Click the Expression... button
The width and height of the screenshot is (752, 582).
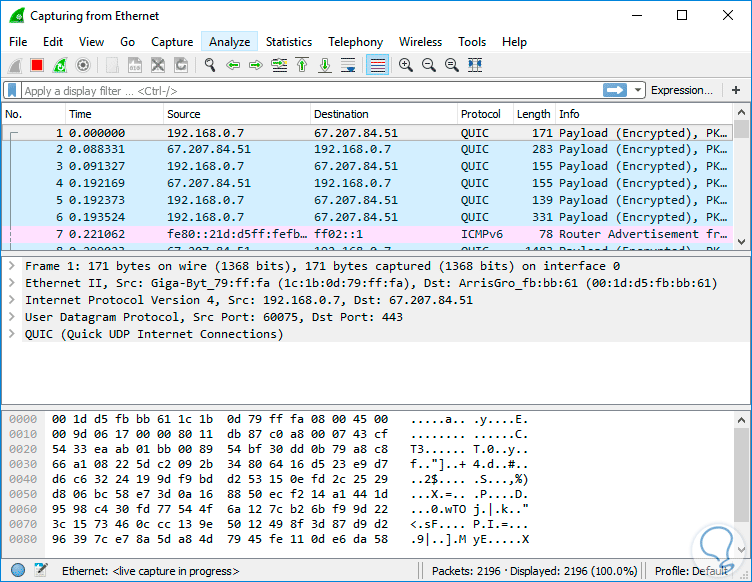tap(682, 90)
